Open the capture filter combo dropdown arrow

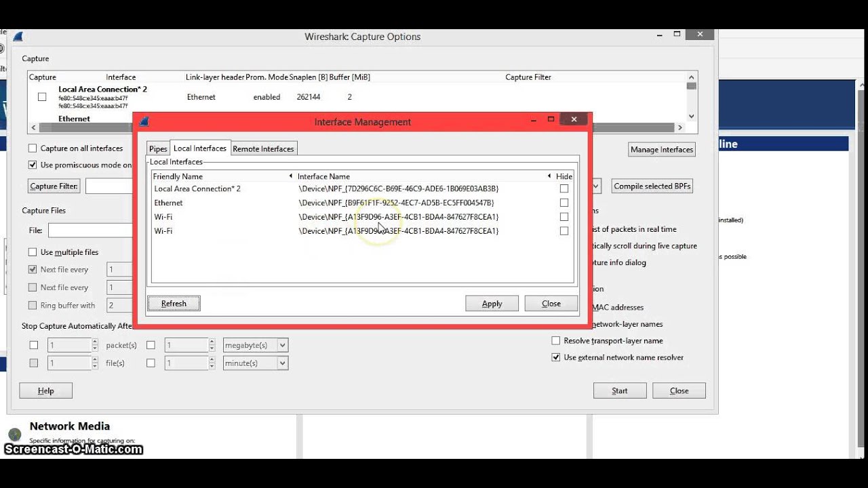pos(596,186)
